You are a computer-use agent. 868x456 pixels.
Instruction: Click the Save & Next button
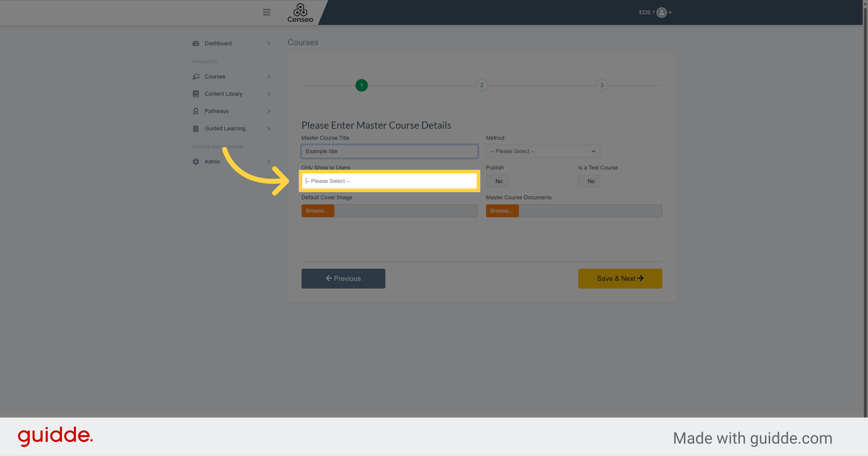click(x=619, y=278)
